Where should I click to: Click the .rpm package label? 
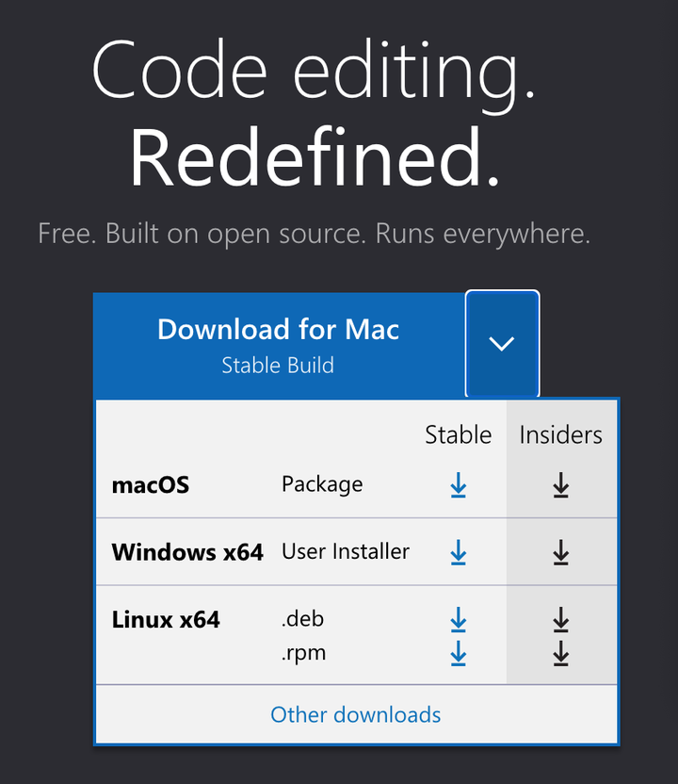(303, 652)
